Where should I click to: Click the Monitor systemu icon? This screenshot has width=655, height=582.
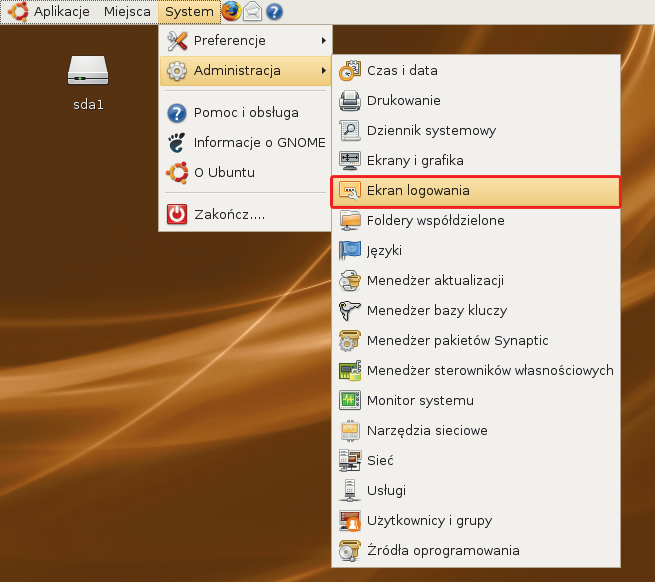point(349,401)
